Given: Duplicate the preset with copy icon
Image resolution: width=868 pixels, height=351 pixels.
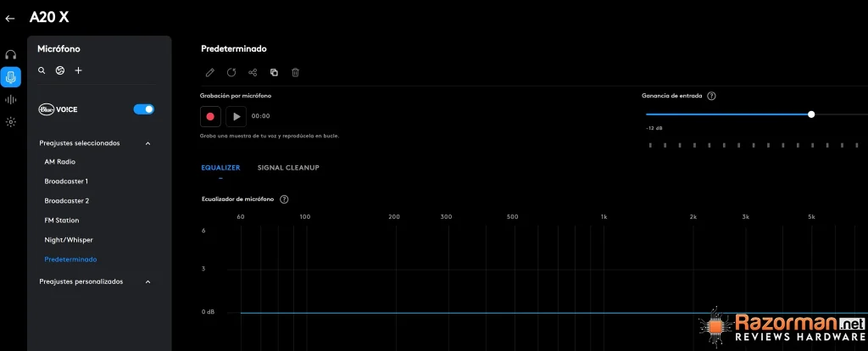Looking at the screenshot, I should point(274,73).
